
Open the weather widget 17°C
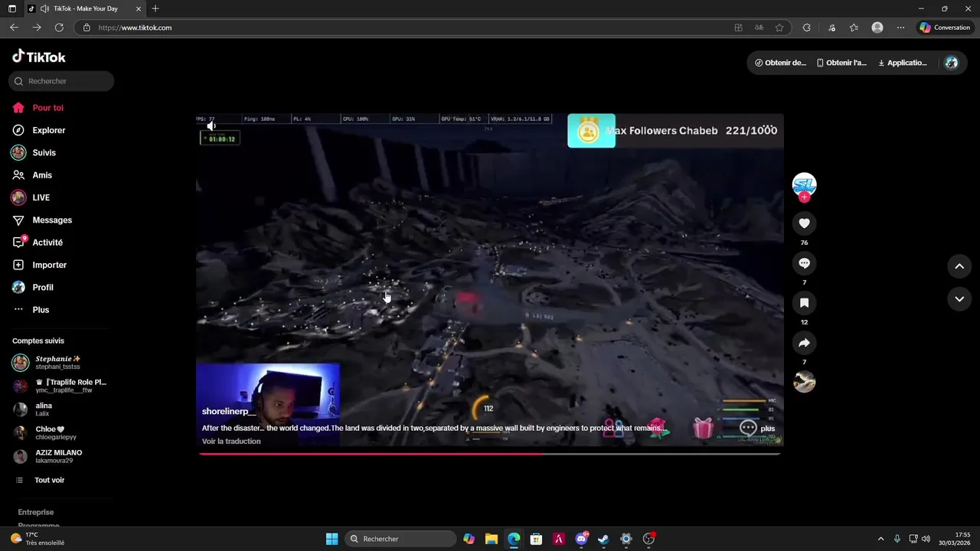(38, 539)
